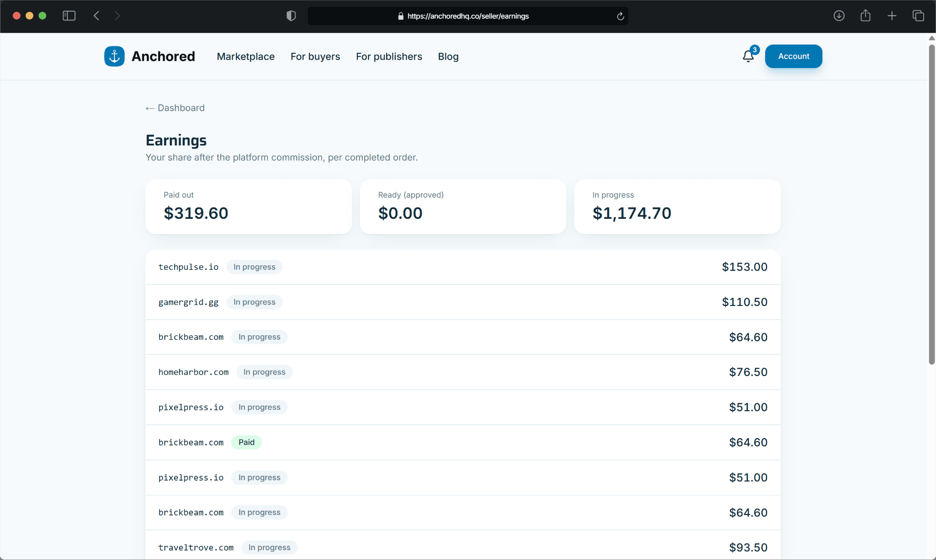
Task: Select the gamergrid.gg row domain
Action: point(188,302)
